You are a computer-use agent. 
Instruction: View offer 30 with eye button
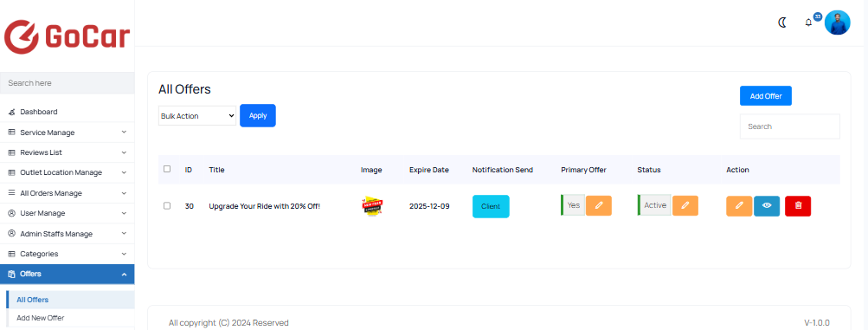[x=767, y=206]
